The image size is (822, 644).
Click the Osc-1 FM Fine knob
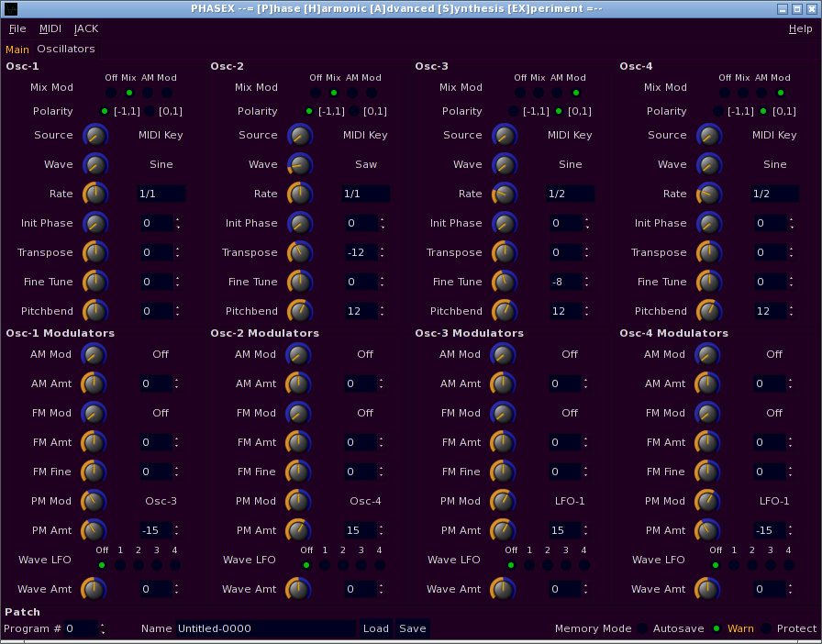[x=94, y=472]
